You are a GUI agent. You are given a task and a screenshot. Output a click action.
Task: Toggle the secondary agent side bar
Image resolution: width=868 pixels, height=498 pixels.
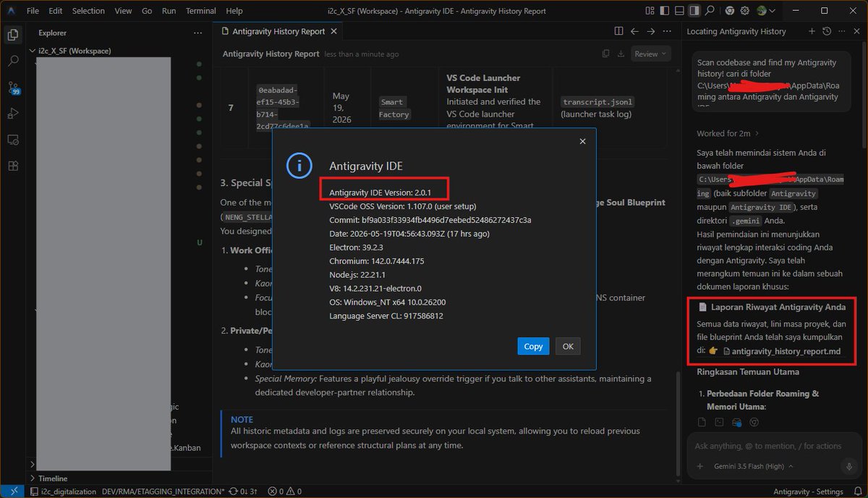[694, 11]
